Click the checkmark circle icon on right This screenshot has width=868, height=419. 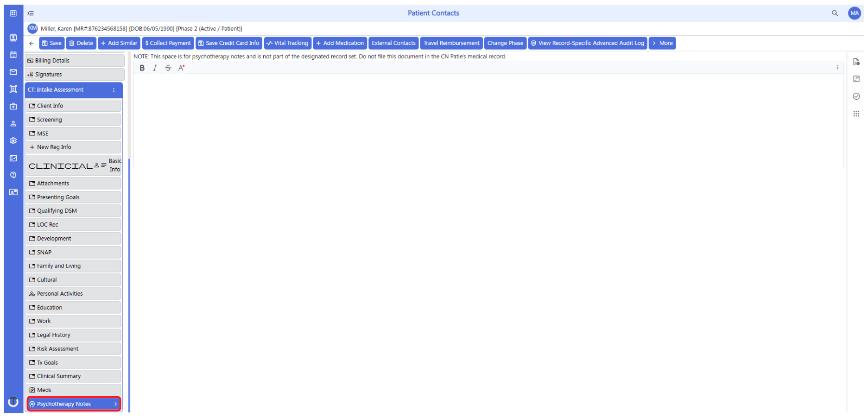pyautogui.click(x=856, y=96)
